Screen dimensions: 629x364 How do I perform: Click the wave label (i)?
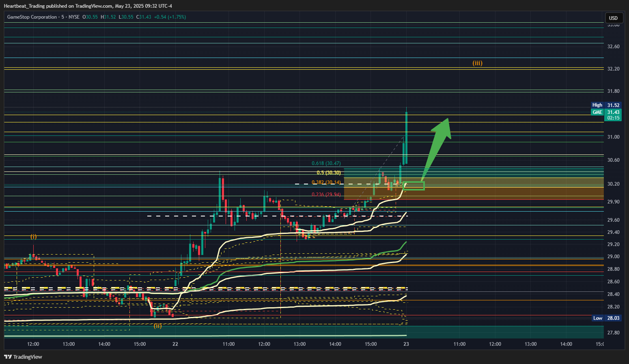pos(33,237)
